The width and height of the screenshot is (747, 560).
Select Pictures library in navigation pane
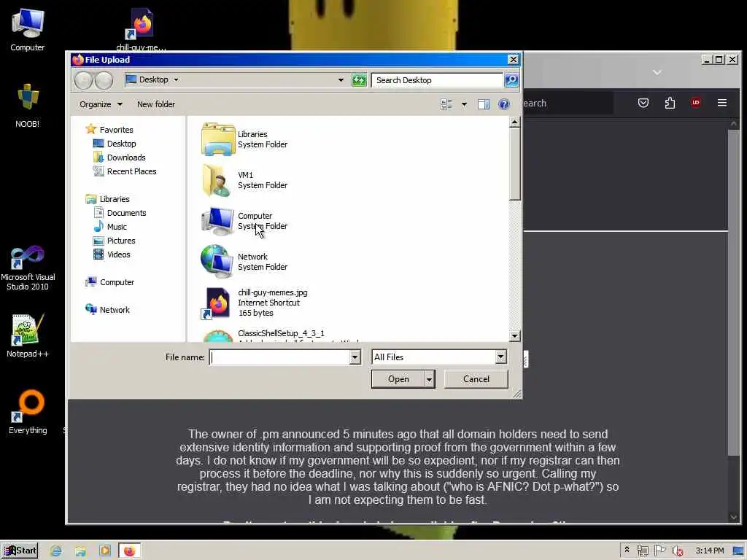tap(121, 241)
